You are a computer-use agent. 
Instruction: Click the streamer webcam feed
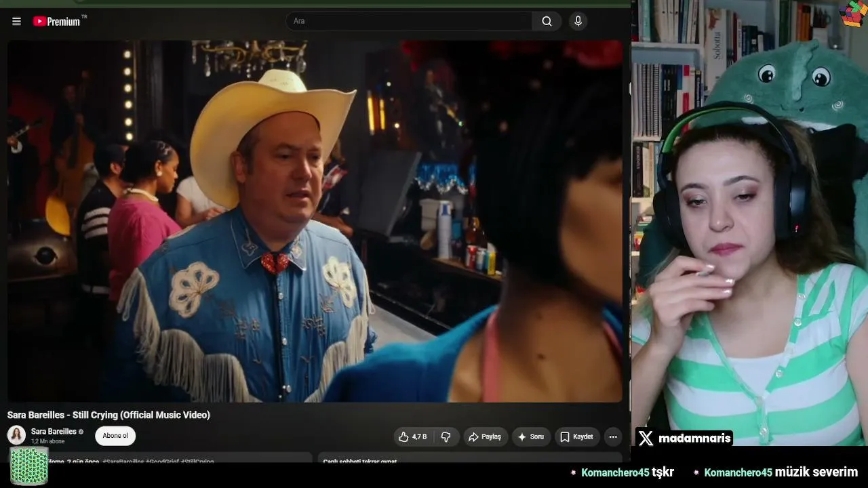749,223
